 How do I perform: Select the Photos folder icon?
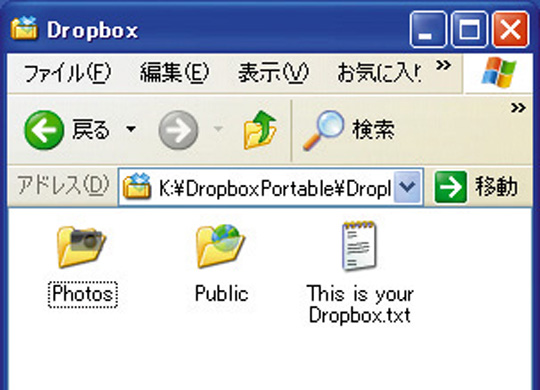coord(82,246)
